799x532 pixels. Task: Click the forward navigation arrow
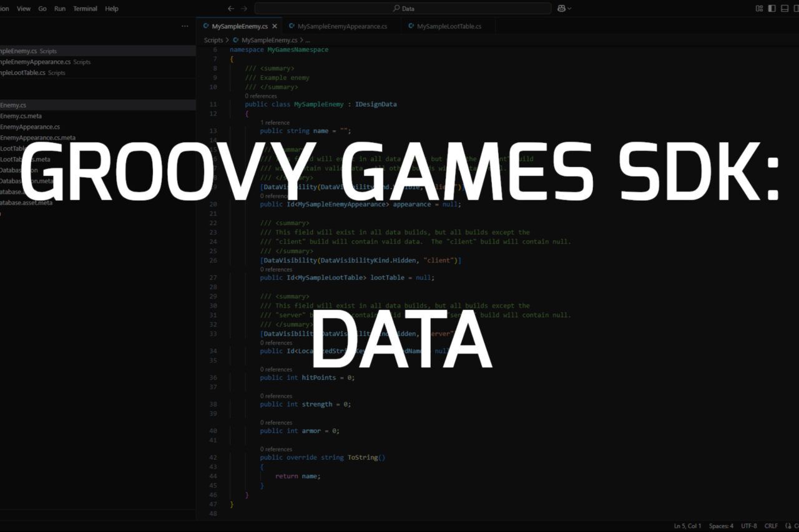243,8
